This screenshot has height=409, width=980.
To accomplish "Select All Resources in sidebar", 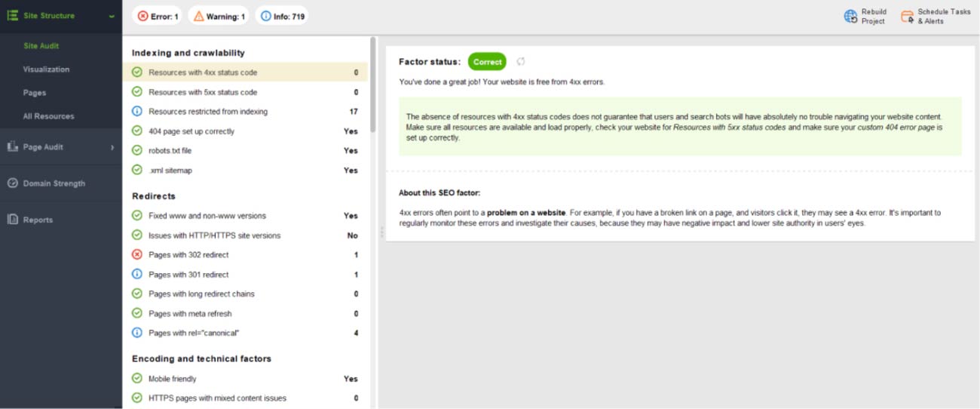I will click(48, 116).
